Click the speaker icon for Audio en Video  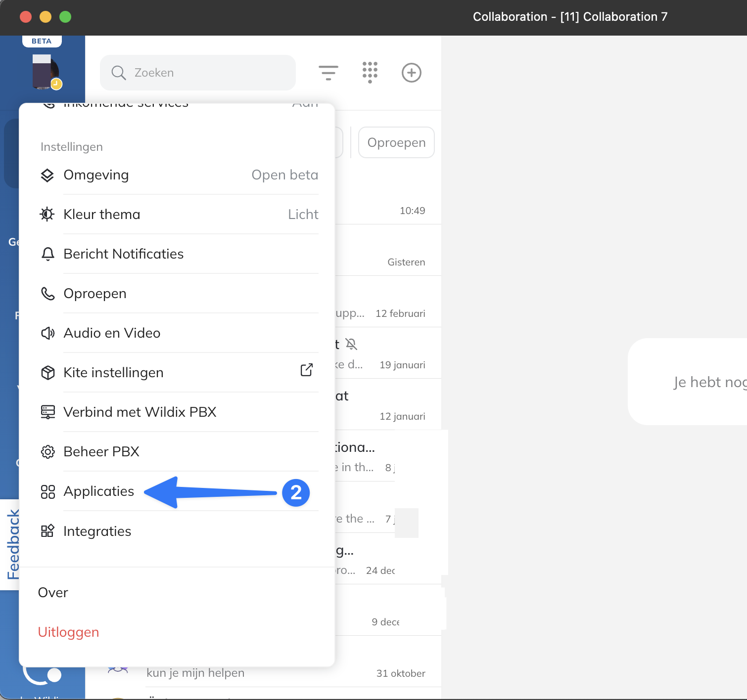47,333
